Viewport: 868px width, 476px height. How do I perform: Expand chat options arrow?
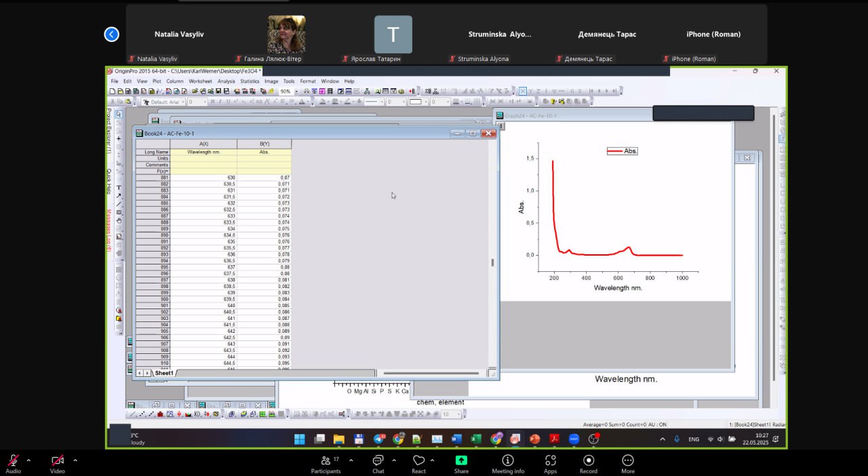coord(395,460)
